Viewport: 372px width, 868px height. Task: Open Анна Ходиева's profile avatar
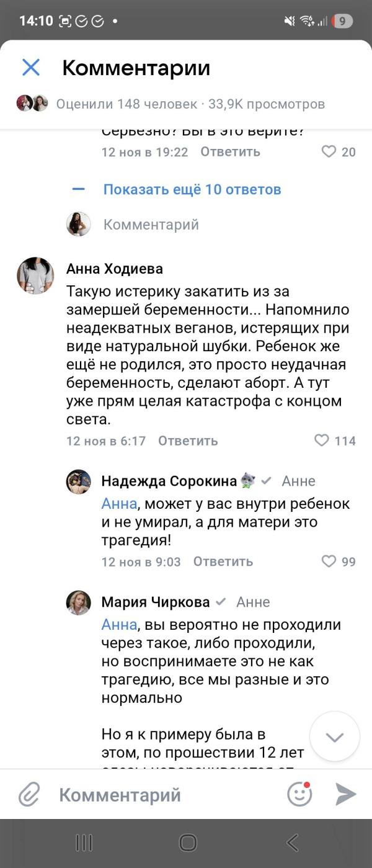[x=35, y=275]
